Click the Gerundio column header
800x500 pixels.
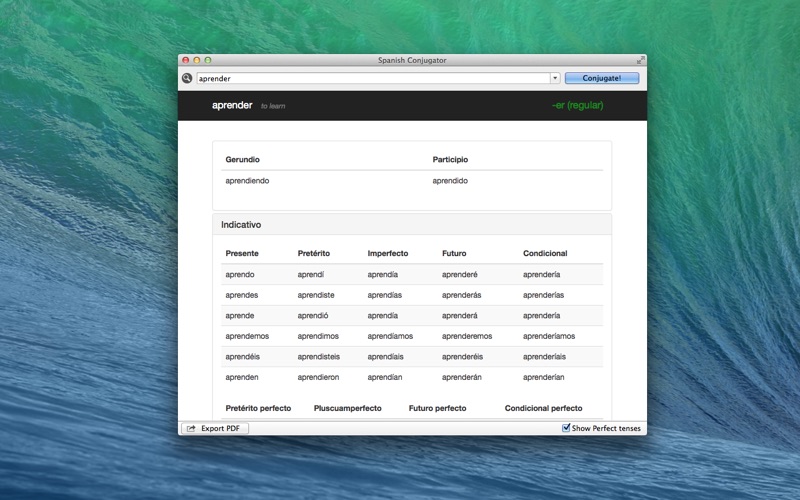click(242, 160)
